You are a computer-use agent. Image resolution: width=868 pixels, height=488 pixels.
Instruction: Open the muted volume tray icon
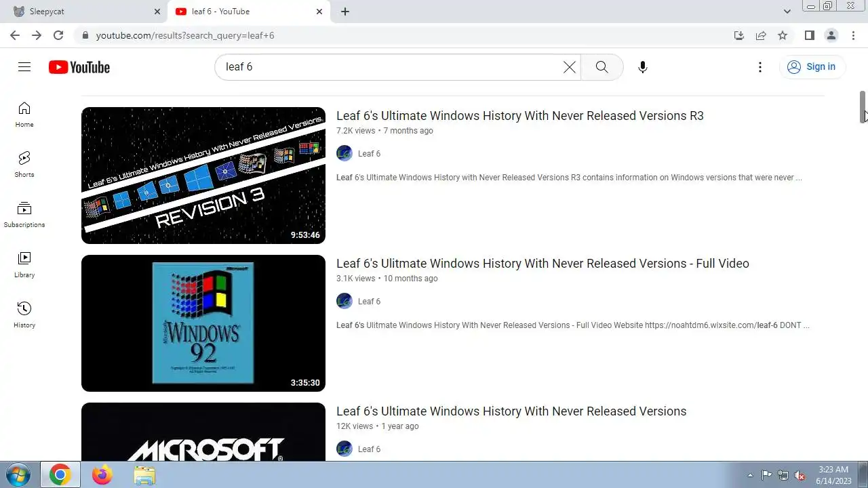800,475
